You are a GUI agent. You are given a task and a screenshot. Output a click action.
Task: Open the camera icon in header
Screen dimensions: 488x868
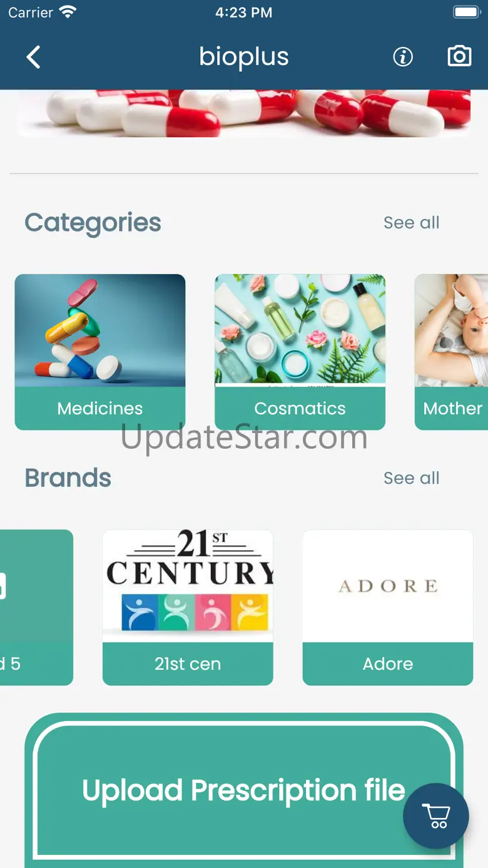pos(459,56)
